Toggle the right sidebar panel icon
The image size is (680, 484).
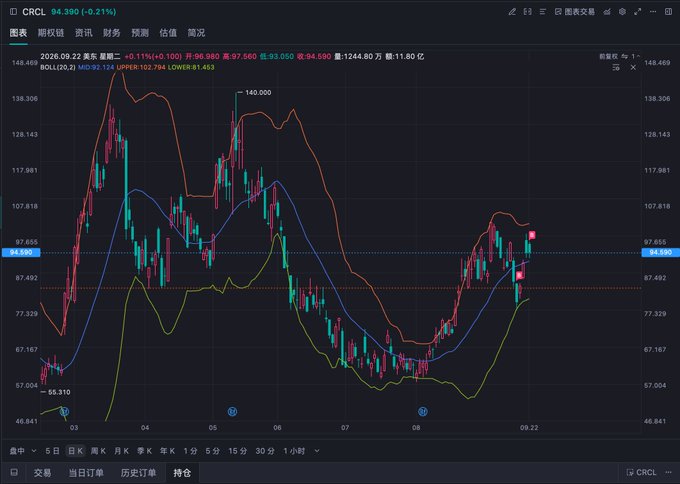[668, 12]
